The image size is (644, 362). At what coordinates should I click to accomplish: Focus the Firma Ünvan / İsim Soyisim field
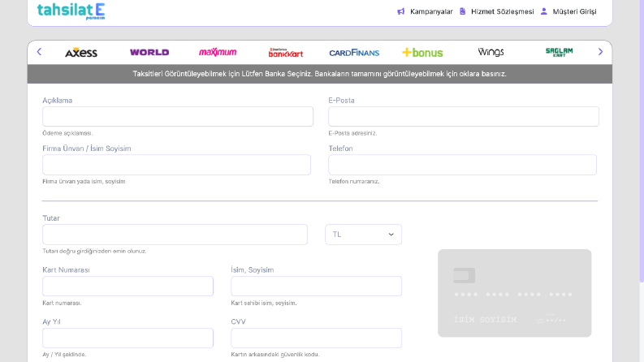pyautogui.click(x=176, y=165)
